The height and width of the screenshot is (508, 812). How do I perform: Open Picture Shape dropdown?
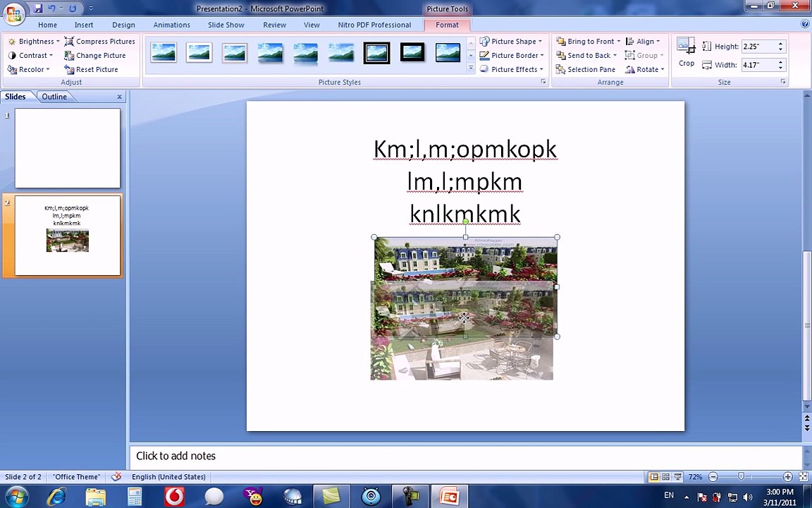pyautogui.click(x=511, y=42)
